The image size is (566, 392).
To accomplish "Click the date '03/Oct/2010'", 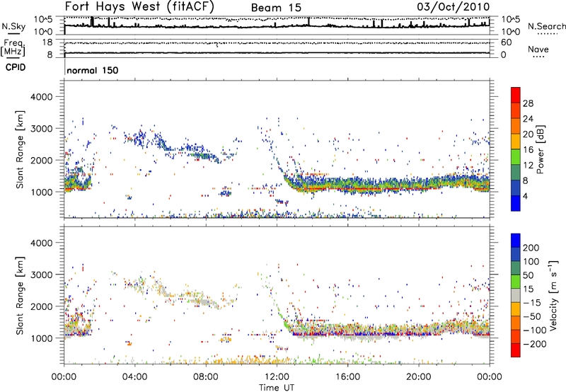I will (x=454, y=7).
